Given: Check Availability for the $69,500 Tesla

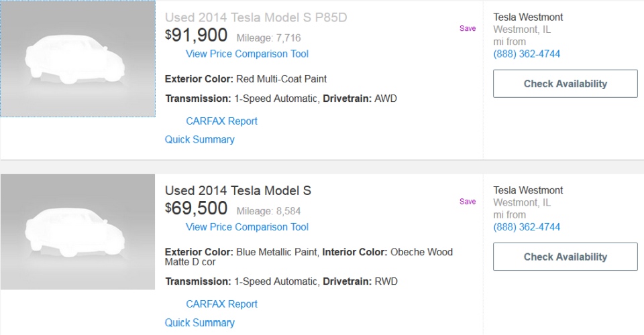Looking at the screenshot, I should click(565, 257).
